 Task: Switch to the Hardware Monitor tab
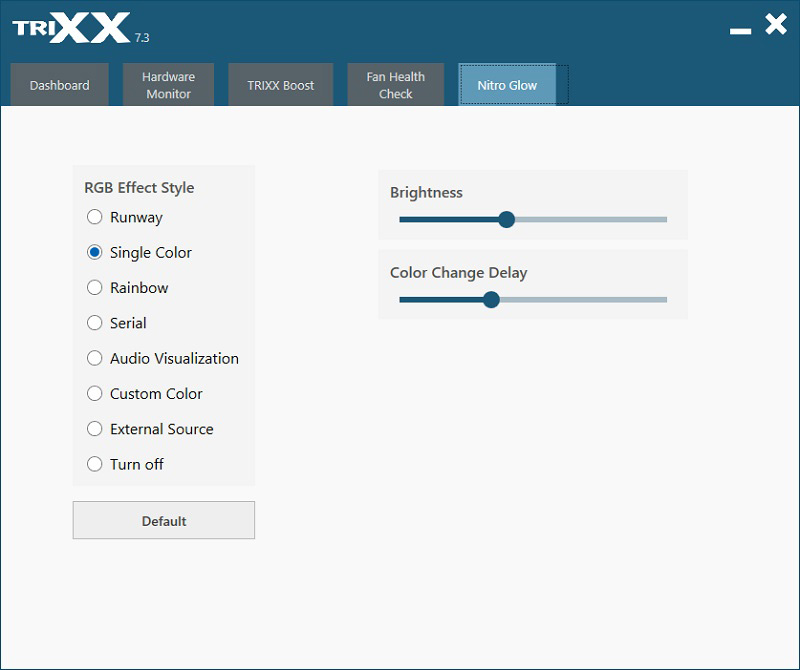(x=168, y=85)
